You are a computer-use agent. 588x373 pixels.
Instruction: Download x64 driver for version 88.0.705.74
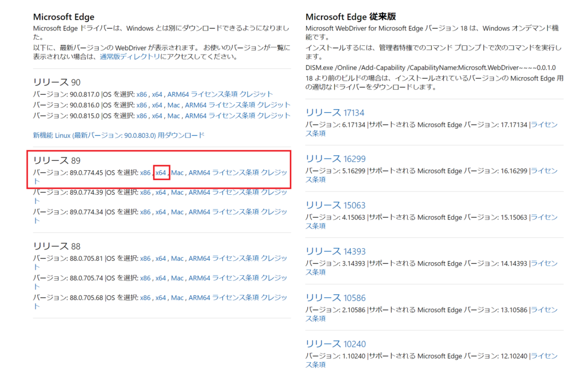coord(161,278)
